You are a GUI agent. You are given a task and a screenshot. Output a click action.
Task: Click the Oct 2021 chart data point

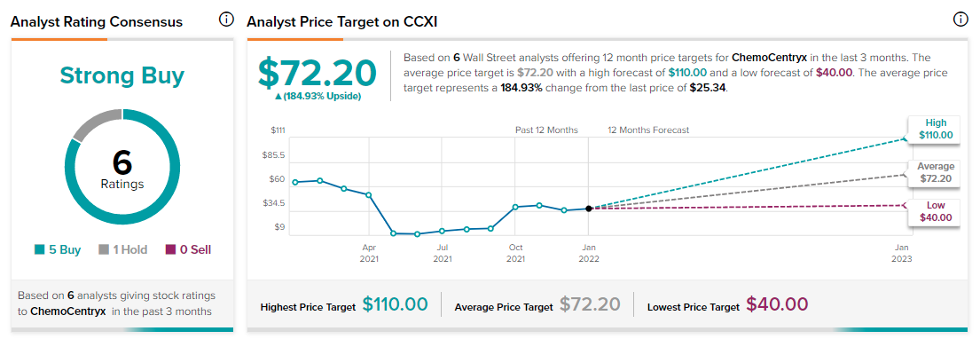coord(515,207)
